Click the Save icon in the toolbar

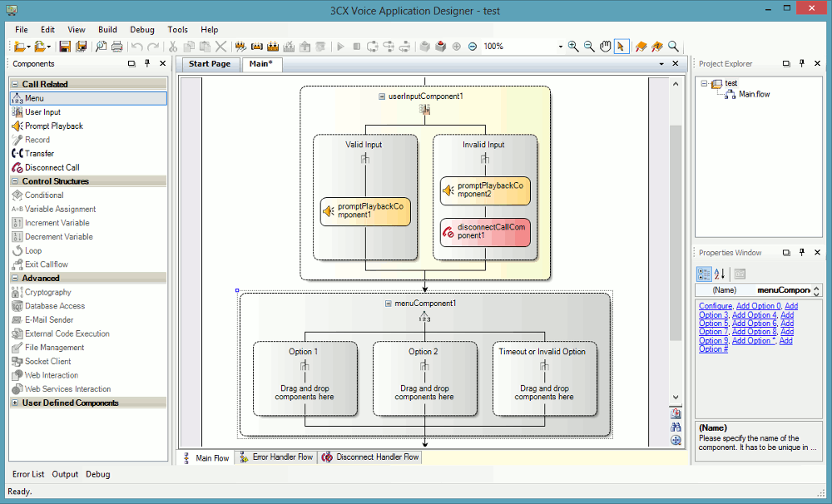pos(65,47)
